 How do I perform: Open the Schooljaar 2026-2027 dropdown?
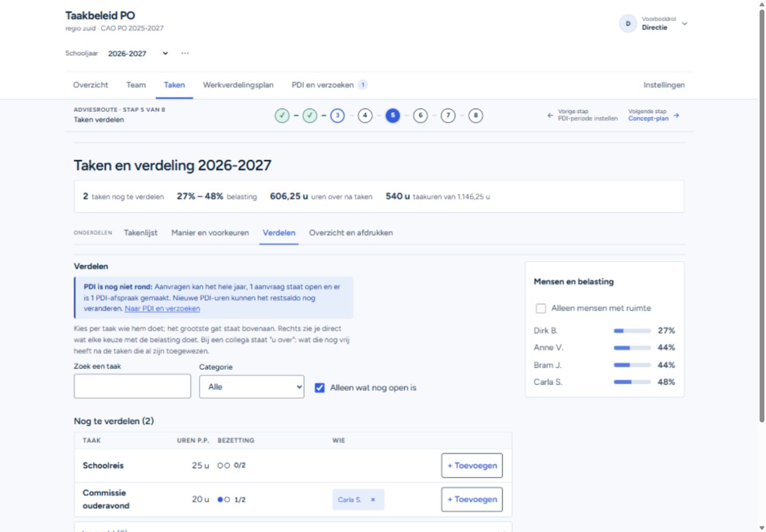tap(138, 53)
